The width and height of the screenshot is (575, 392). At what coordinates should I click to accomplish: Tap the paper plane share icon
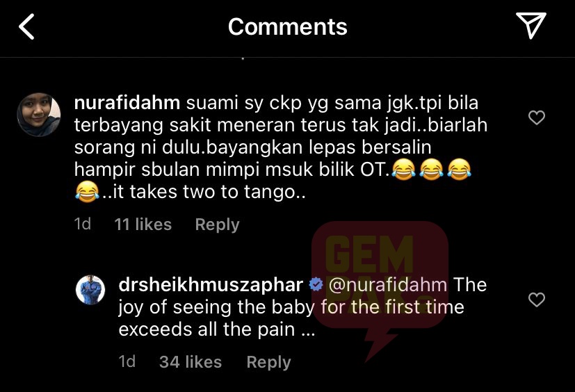(531, 25)
